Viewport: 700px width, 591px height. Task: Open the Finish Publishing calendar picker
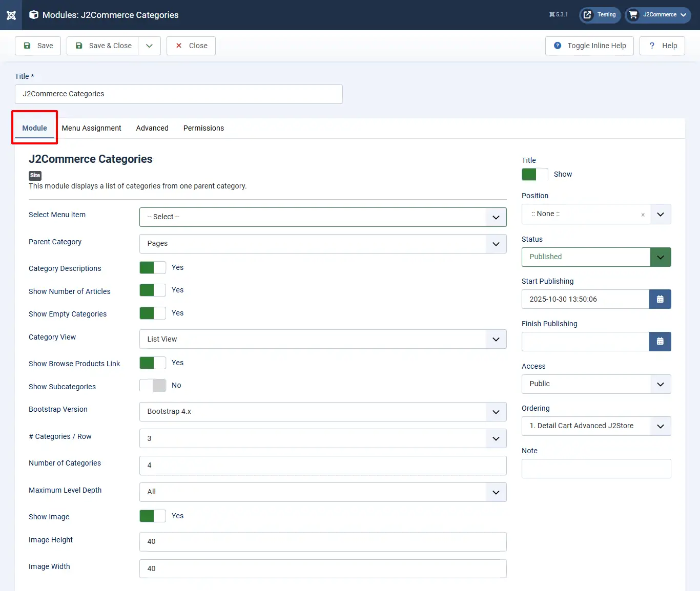click(660, 342)
